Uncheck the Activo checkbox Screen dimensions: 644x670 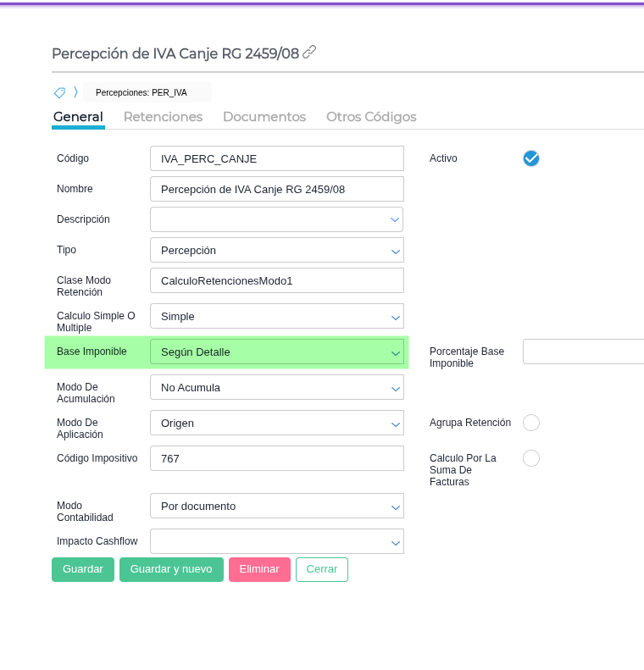pos(531,158)
